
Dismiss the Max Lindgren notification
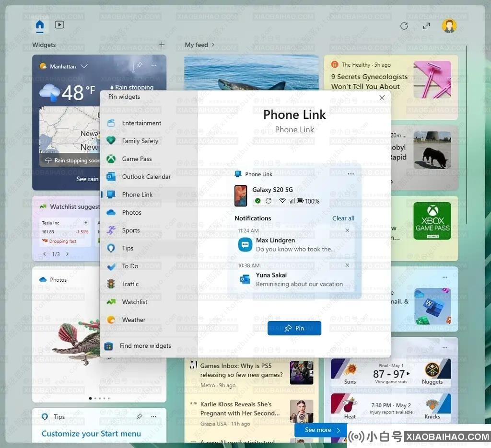click(x=347, y=230)
